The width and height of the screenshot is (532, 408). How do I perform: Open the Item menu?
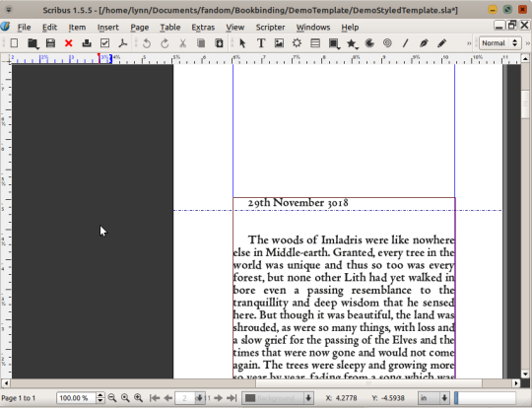tap(77, 28)
